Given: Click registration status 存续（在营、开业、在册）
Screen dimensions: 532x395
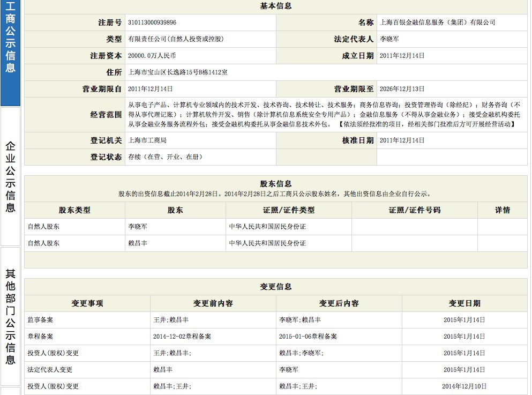Looking at the screenshot, I should click(165, 157).
